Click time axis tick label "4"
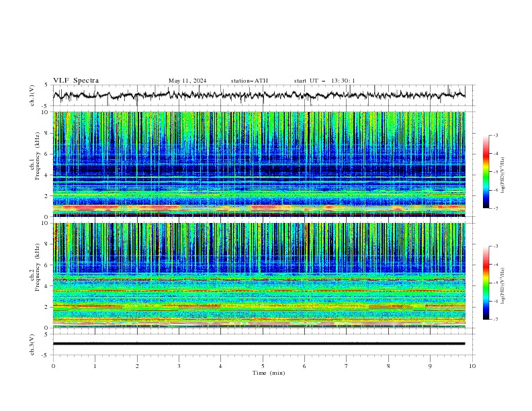The height and width of the screenshot is (411, 532). 220,366
